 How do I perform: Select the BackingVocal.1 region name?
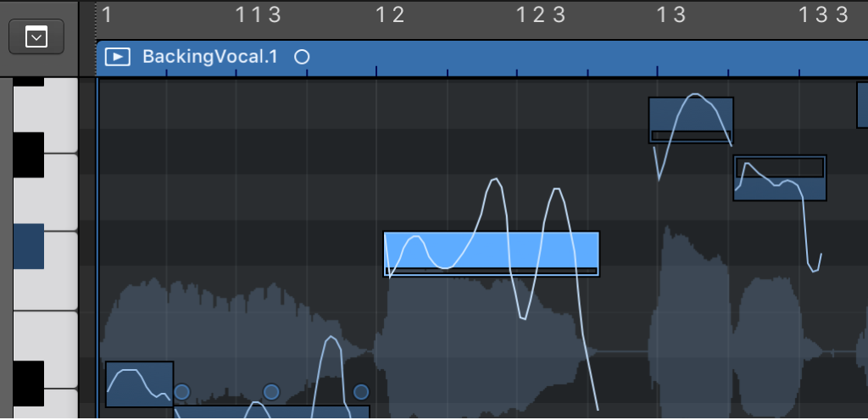(x=209, y=57)
